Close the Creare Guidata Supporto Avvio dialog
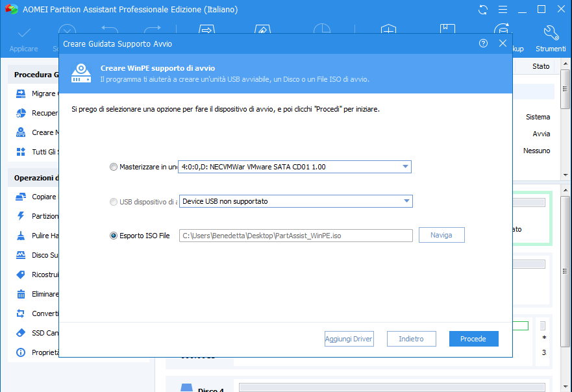This screenshot has width=572, height=392. click(503, 43)
